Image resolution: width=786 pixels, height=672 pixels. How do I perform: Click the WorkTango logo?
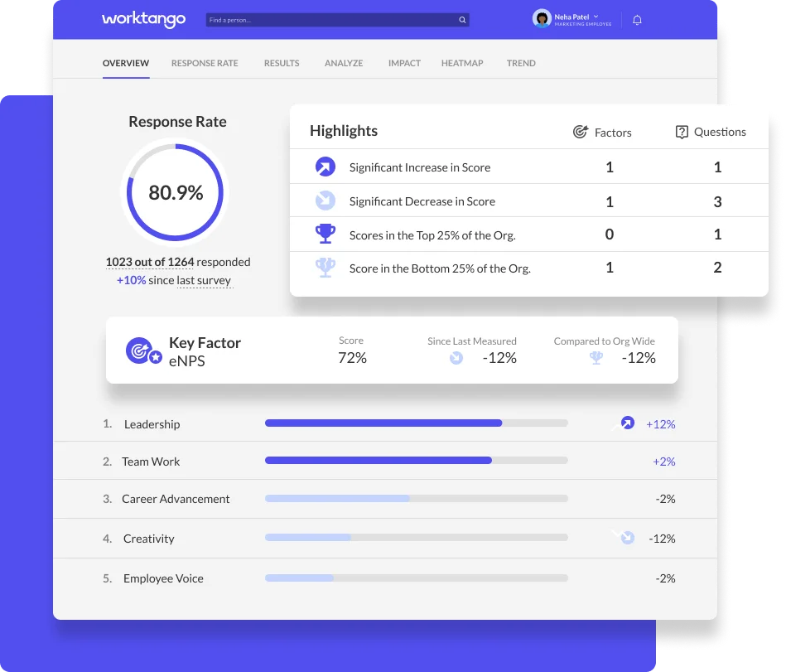(142, 19)
